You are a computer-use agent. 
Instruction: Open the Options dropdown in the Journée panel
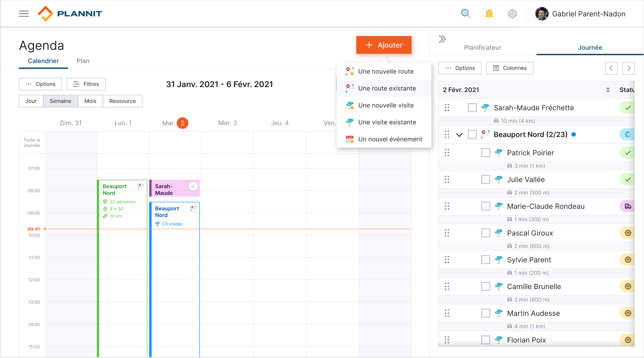[460, 68]
